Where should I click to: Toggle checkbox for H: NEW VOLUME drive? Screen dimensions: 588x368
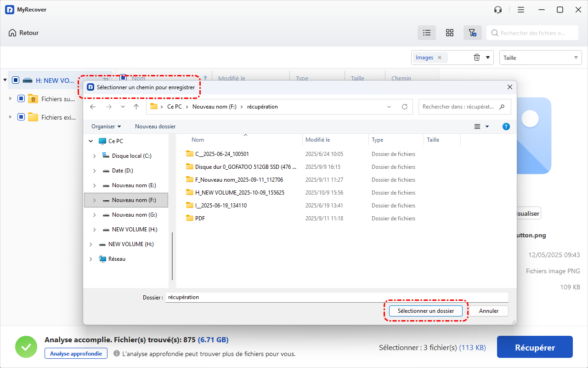[x=16, y=80]
